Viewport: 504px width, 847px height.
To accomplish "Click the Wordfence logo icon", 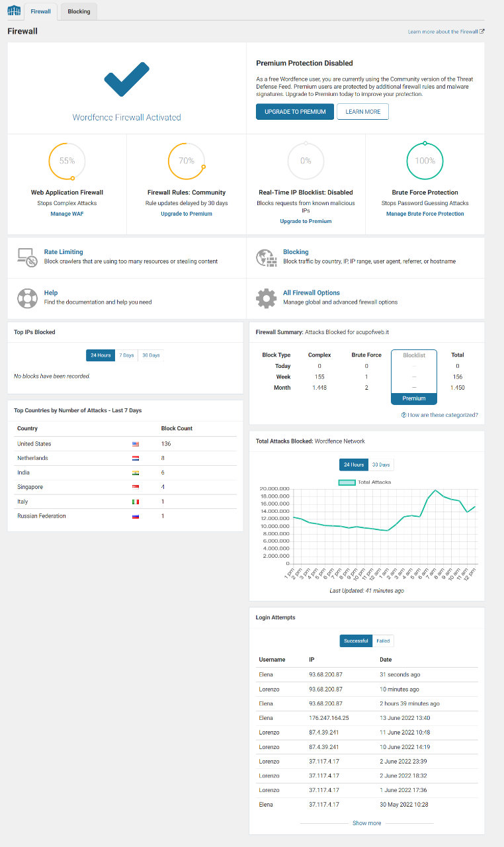I will coord(14,11).
